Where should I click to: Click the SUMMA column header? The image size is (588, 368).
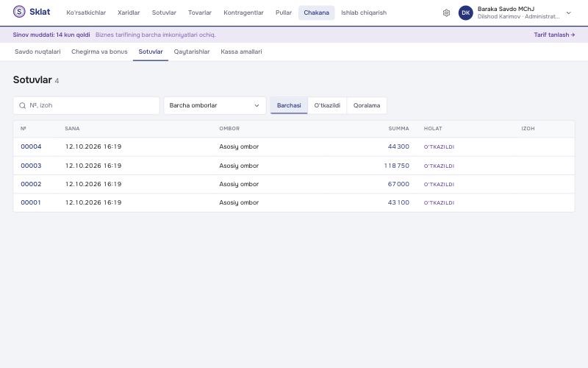398,128
